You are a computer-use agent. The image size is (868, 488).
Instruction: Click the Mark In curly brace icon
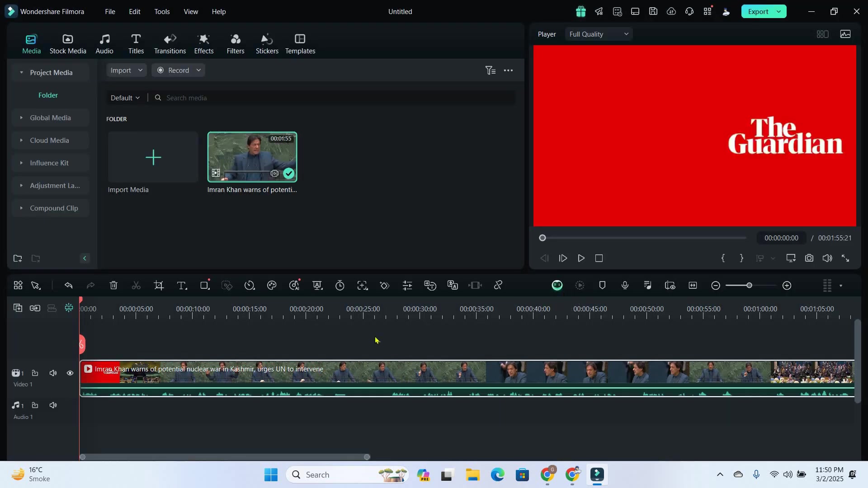[x=723, y=258]
